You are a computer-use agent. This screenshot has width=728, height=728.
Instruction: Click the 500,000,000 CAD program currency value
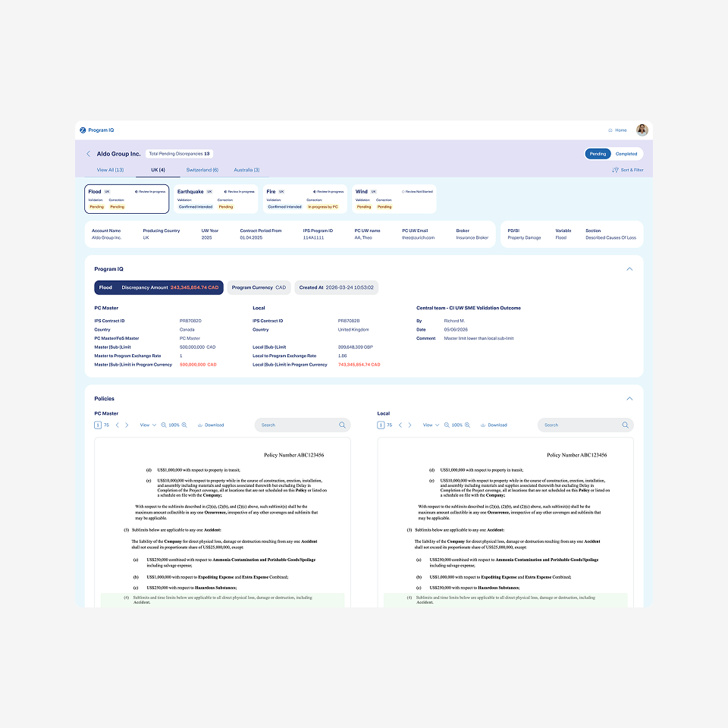198,365
